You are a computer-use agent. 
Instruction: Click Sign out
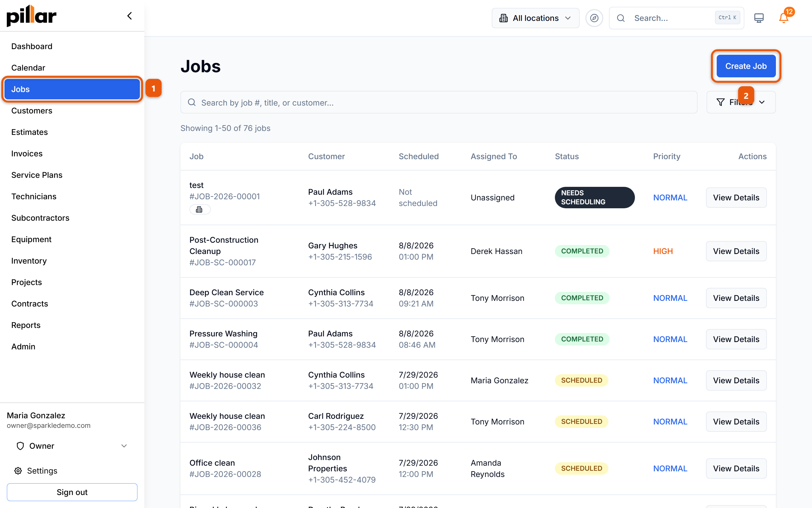(x=72, y=492)
